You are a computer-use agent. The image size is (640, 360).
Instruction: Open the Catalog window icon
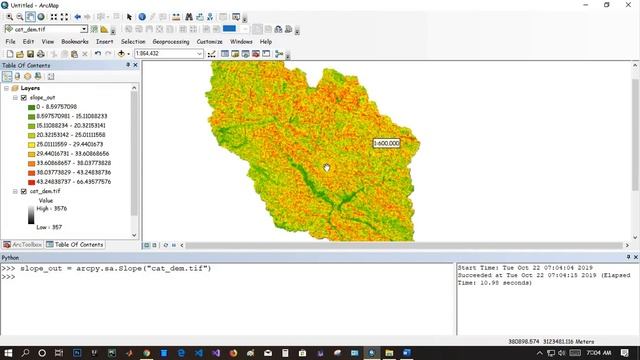pos(235,54)
